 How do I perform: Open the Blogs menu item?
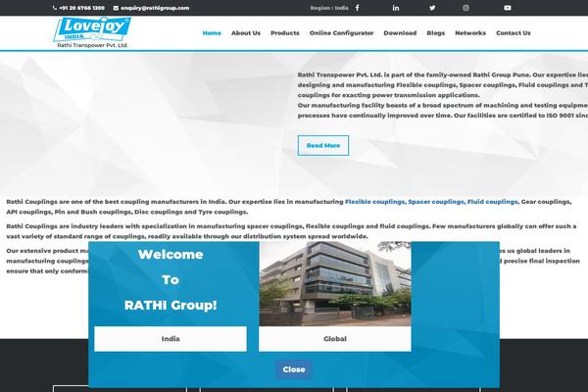click(436, 33)
